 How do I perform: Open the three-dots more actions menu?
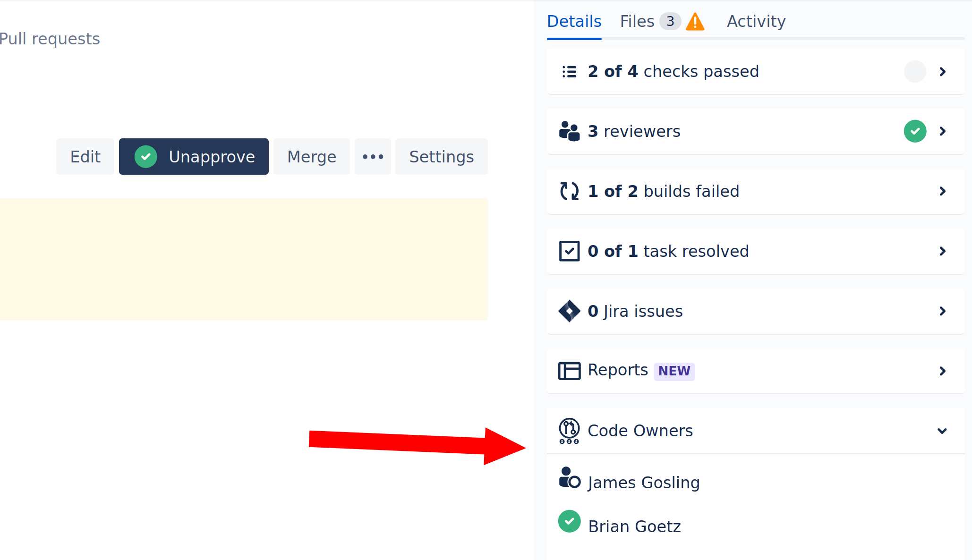click(373, 157)
